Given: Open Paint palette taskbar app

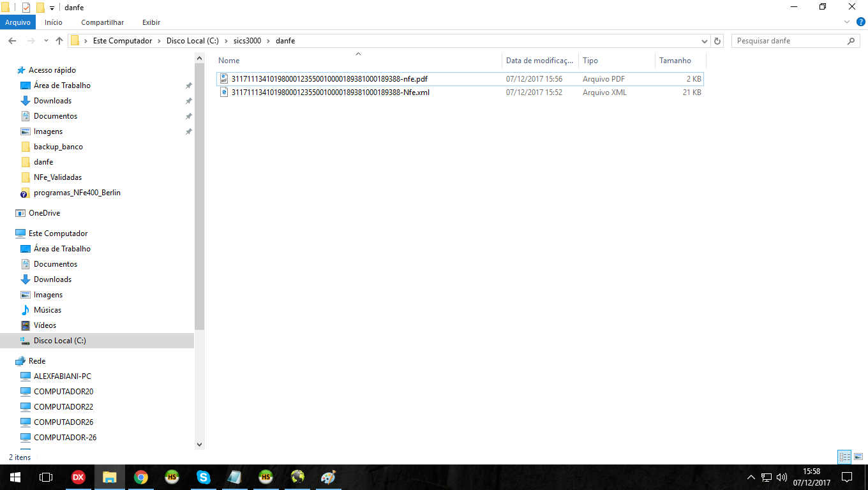Looking at the screenshot, I should (x=328, y=477).
